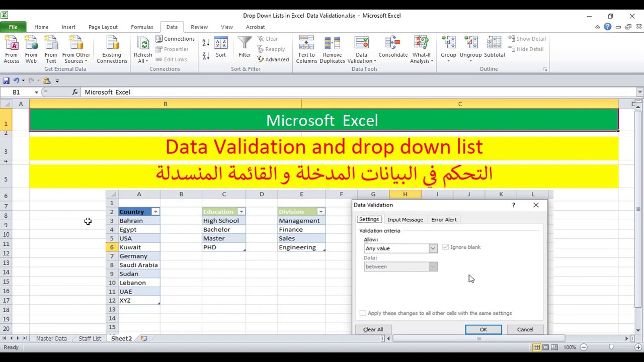Switch to the Home ribbon tab
644x362 pixels.
tap(41, 27)
